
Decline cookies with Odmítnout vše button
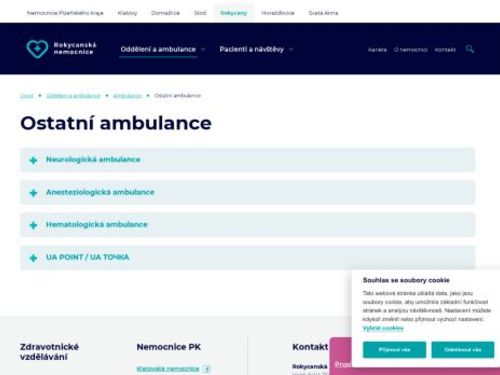point(463,350)
